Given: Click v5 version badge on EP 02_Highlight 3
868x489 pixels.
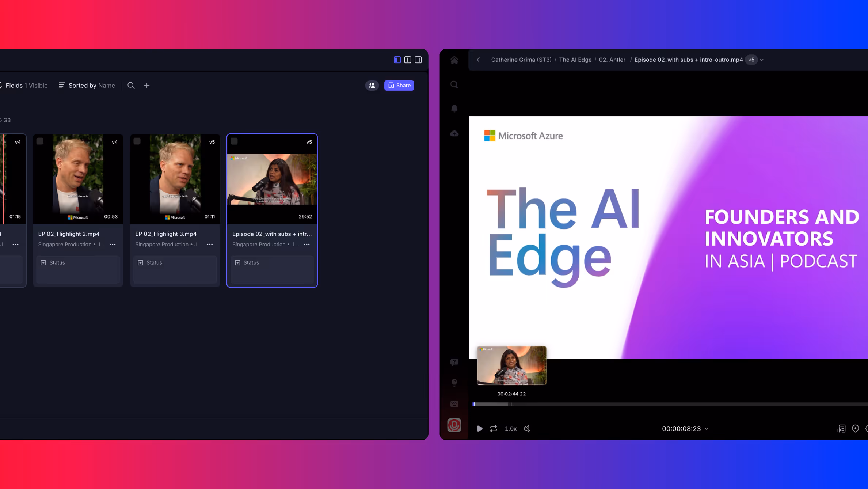Looking at the screenshot, I should pyautogui.click(x=212, y=142).
